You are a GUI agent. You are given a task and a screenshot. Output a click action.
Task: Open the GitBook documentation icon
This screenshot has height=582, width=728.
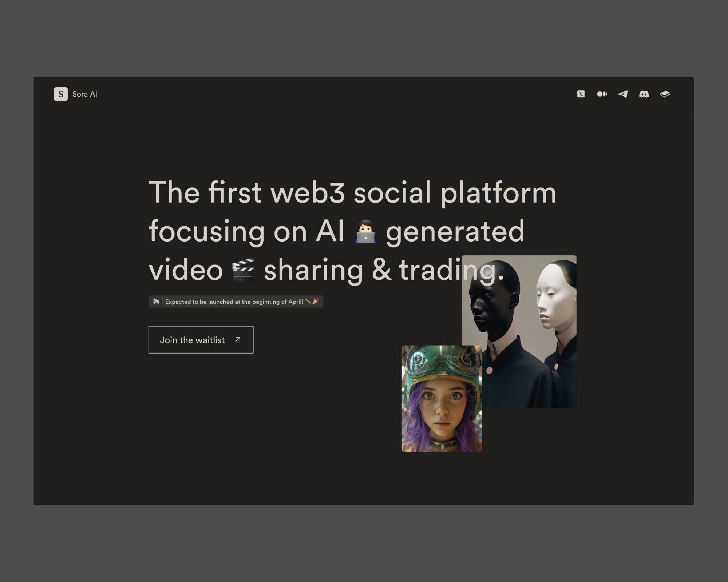click(665, 94)
